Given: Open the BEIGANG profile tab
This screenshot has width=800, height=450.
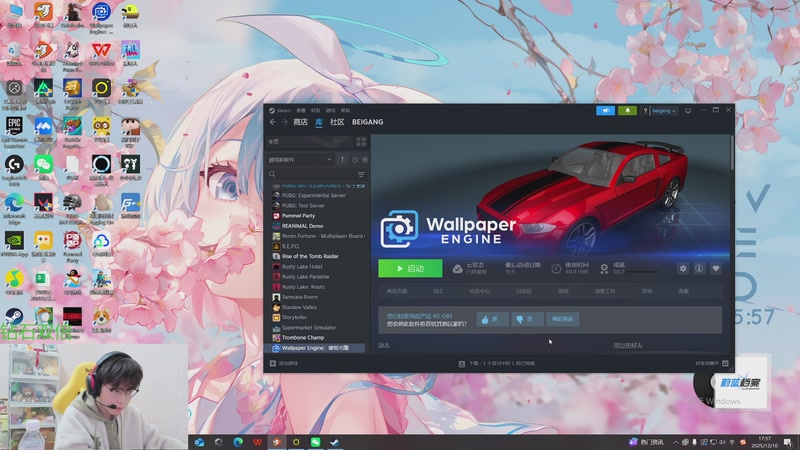Looking at the screenshot, I should pos(367,122).
